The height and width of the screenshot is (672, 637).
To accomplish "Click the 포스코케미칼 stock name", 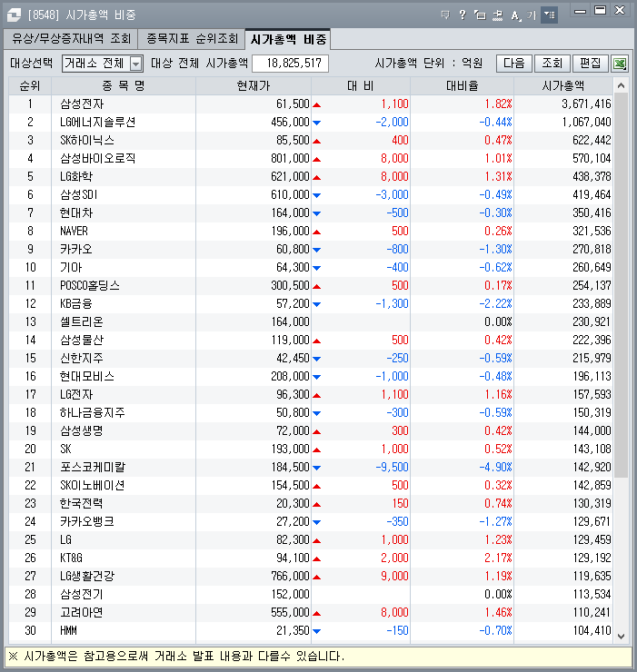I will coord(92,467).
